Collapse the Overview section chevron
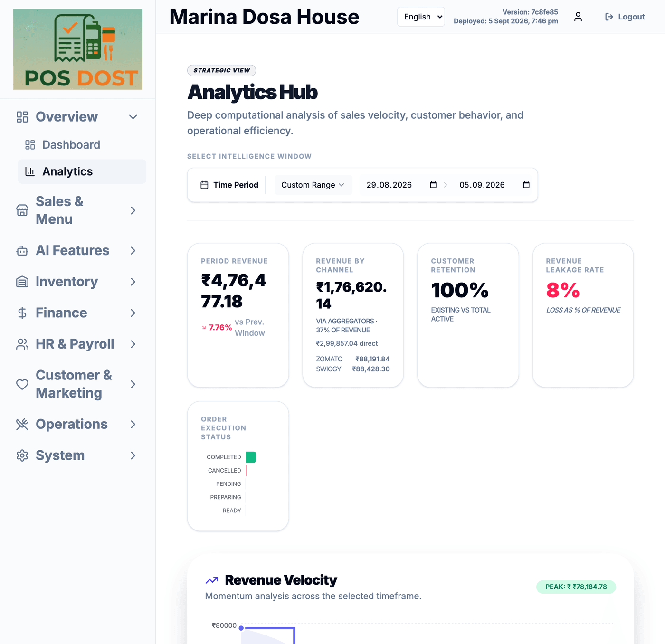The image size is (665, 644). (x=133, y=117)
